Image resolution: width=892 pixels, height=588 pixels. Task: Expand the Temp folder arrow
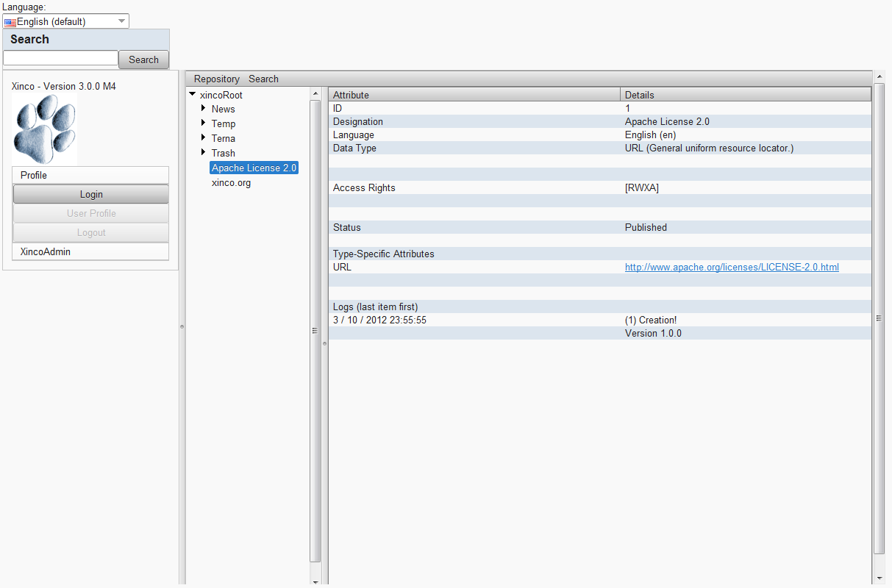[x=204, y=123]
